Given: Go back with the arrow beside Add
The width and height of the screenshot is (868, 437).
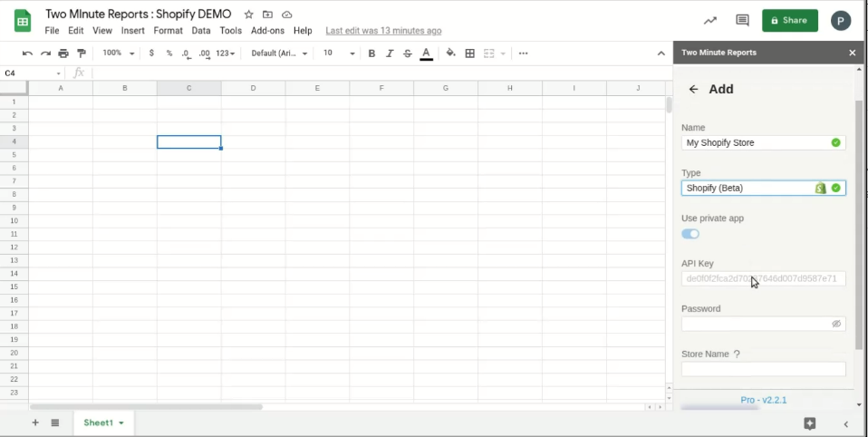Looking at the screenshot, I should coord(693,89).
